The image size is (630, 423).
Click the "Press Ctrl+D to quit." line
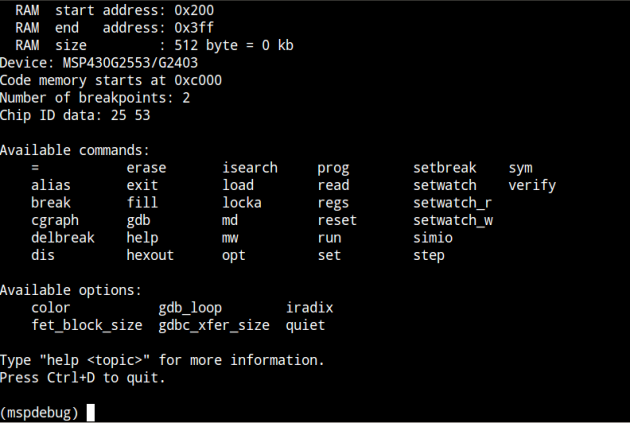coord(83,378)
